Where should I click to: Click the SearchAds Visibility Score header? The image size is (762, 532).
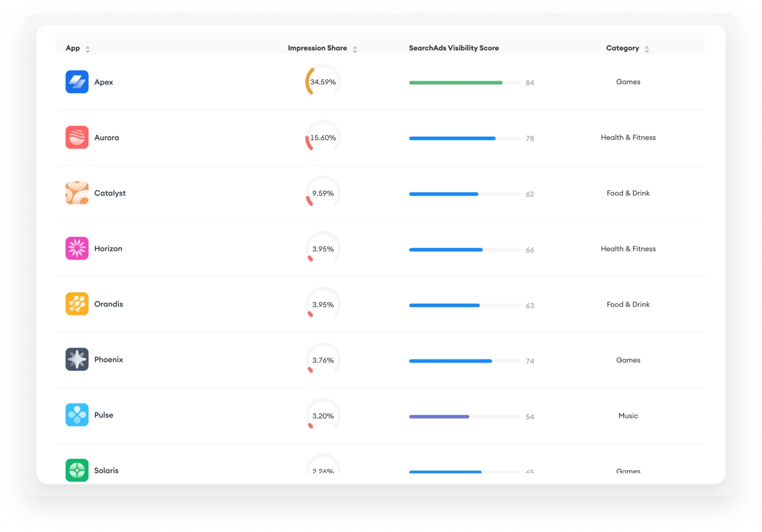click(453, 48)
